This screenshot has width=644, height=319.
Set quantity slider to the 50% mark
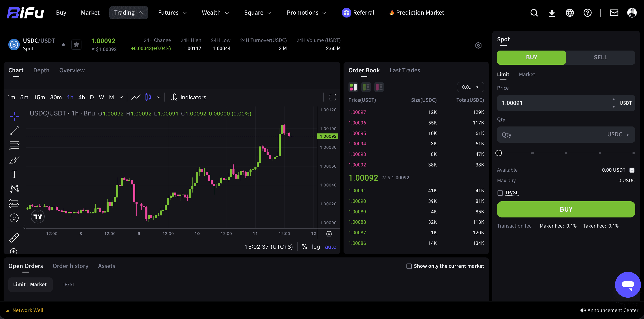(566, 153)
